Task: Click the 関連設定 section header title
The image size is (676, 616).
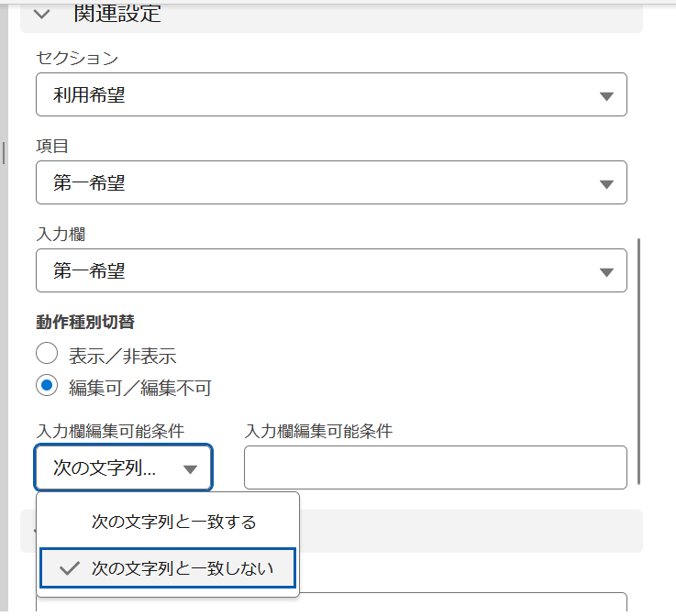Action: tap(116, 15)
